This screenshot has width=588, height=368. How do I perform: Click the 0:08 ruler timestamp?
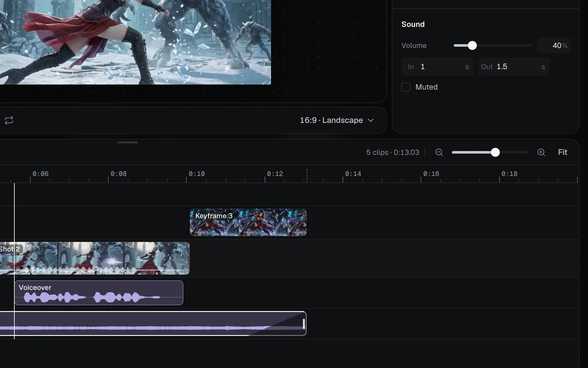[118, 174]
